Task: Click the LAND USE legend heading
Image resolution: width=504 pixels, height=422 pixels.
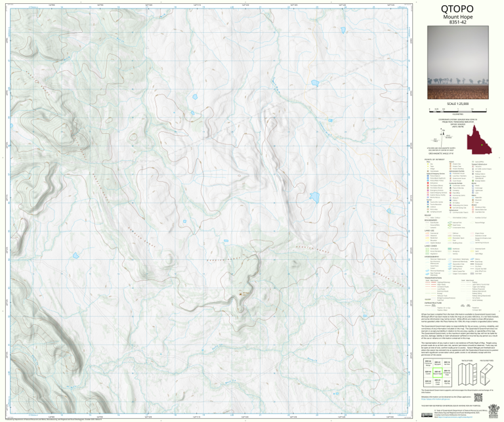Action: (429, 230)
